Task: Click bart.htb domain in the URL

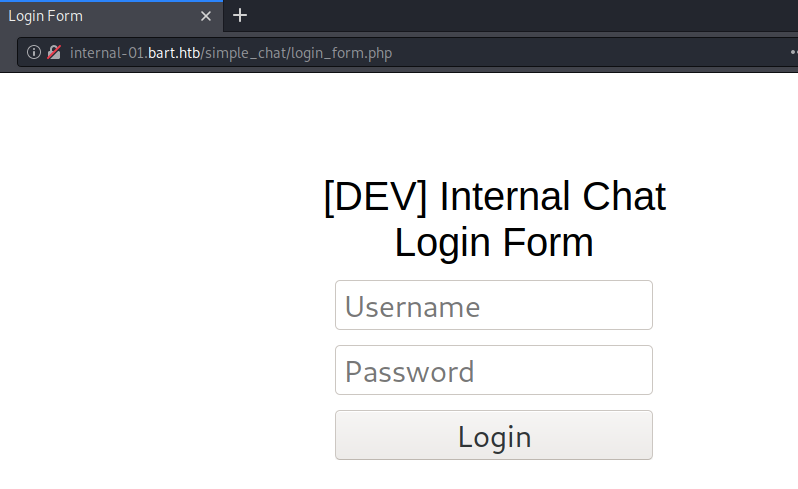Action: 174,53
